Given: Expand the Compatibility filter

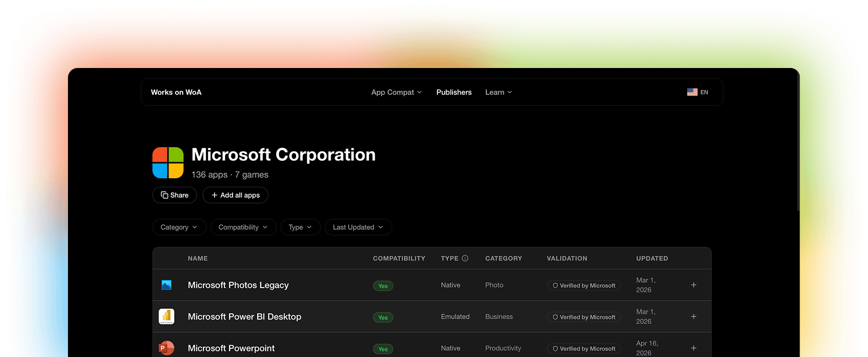Looking at the screenshot, I should point(243,227).
